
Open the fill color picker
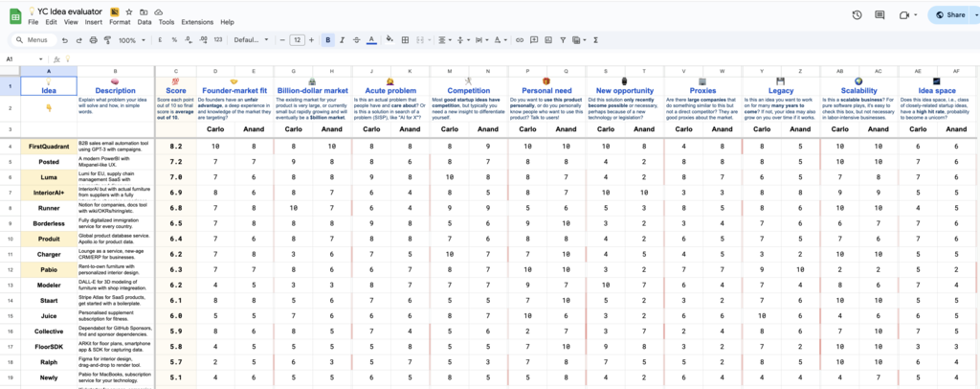(x=390, y=40)
